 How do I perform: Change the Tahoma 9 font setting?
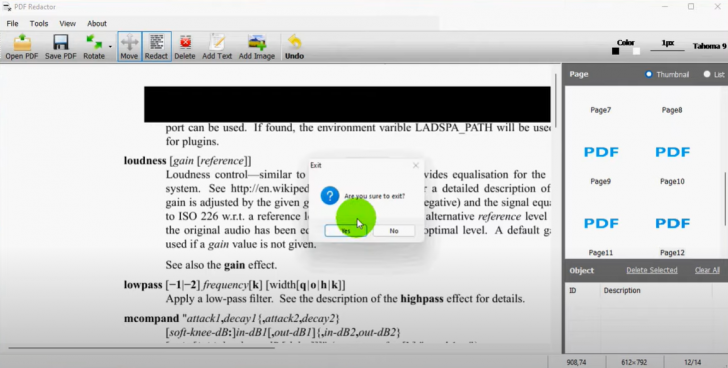(709, 46)
